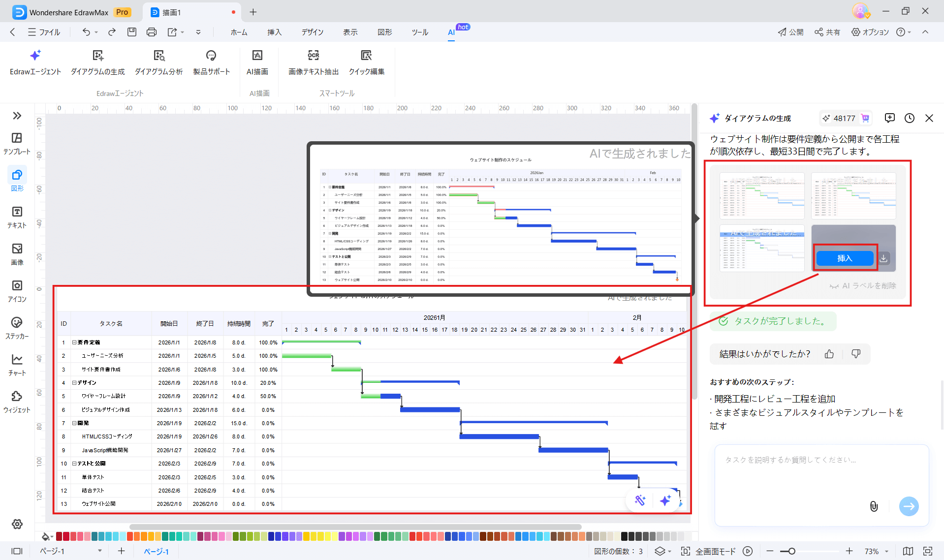
Task: Select the テキスト tool in the sidebar
Action: pos(17,217)
